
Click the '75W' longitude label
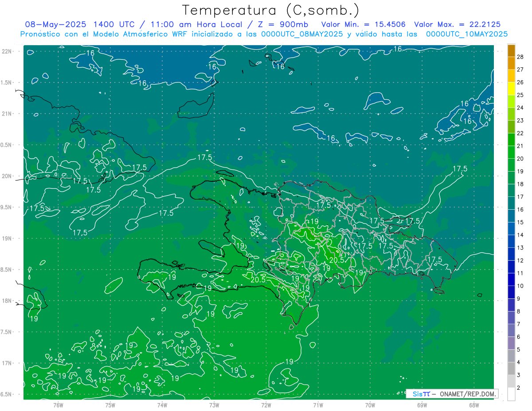[x=110, y=405]
